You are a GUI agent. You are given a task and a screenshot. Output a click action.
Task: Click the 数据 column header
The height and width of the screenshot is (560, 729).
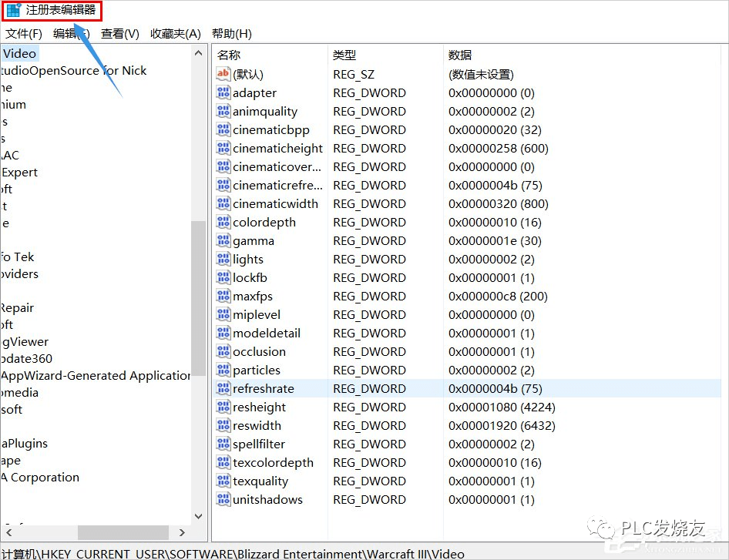[460, 55]
